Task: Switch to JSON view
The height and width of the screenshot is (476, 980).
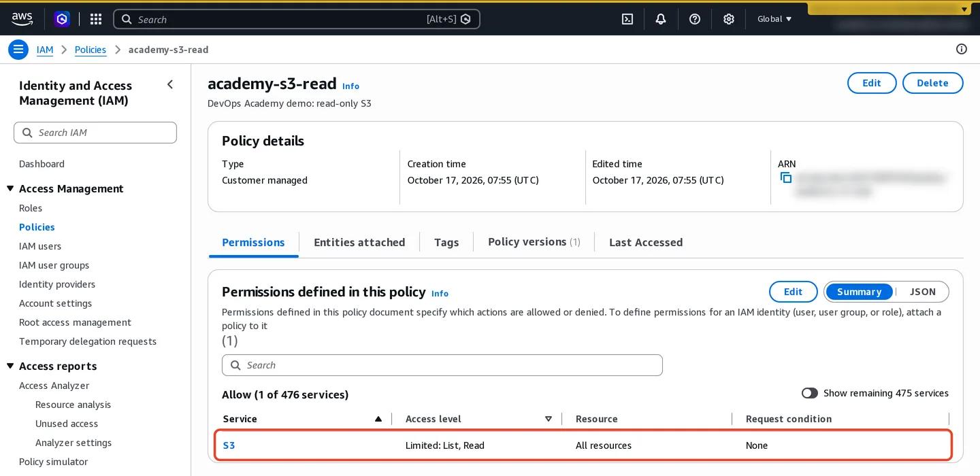Action: [x=923, y=292]
